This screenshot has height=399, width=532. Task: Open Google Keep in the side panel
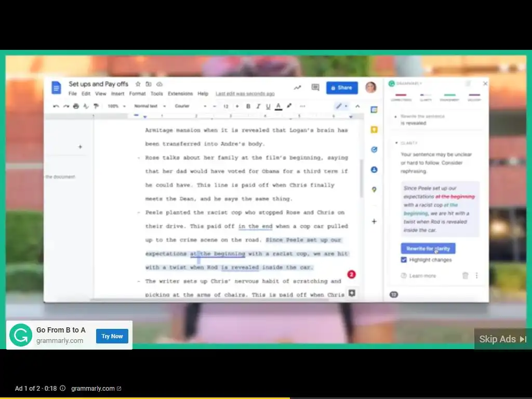coord(374,129)
